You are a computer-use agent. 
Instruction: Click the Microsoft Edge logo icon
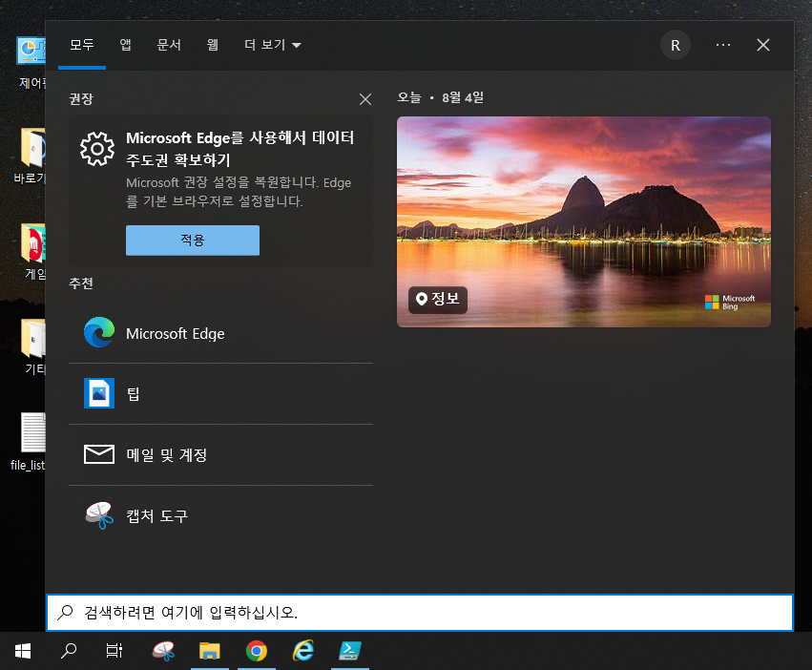(x=99, y=332)
